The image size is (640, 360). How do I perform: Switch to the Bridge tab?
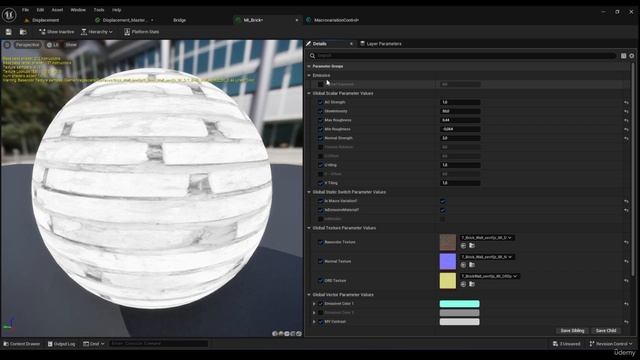point(179,20)
